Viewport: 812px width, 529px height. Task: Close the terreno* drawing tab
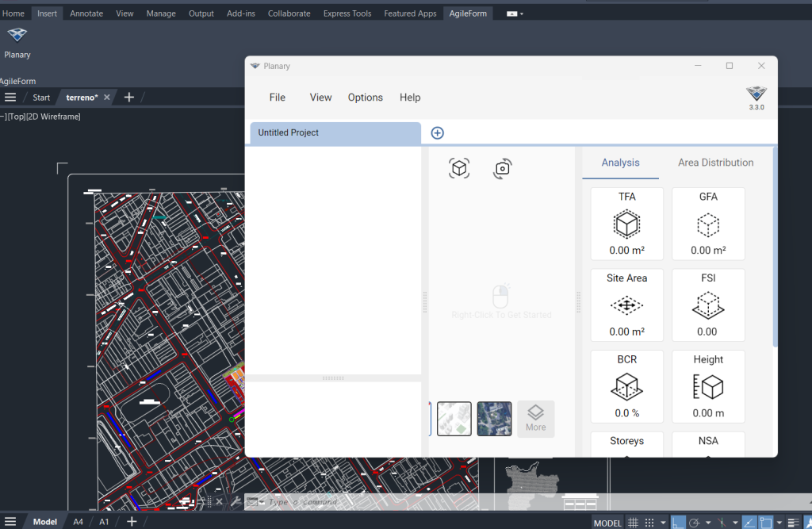pyautogui.click(x=107, y=98)
